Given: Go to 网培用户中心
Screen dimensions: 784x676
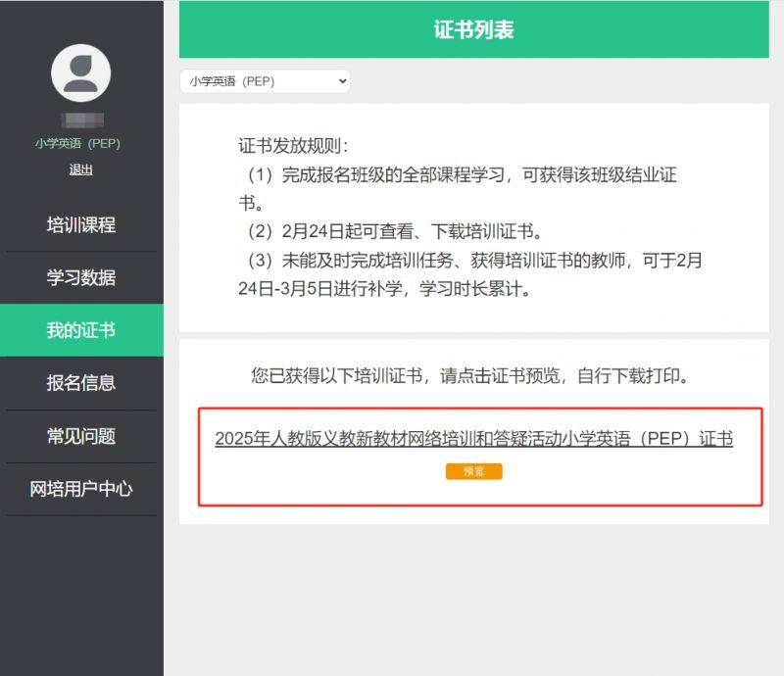Looking at the screenshot, I should point(81,489).
